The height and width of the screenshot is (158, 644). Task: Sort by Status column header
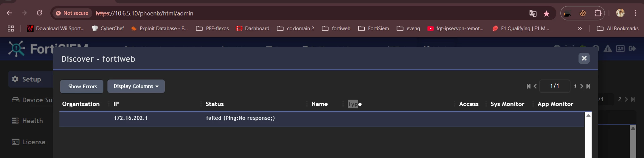(215, 104)
